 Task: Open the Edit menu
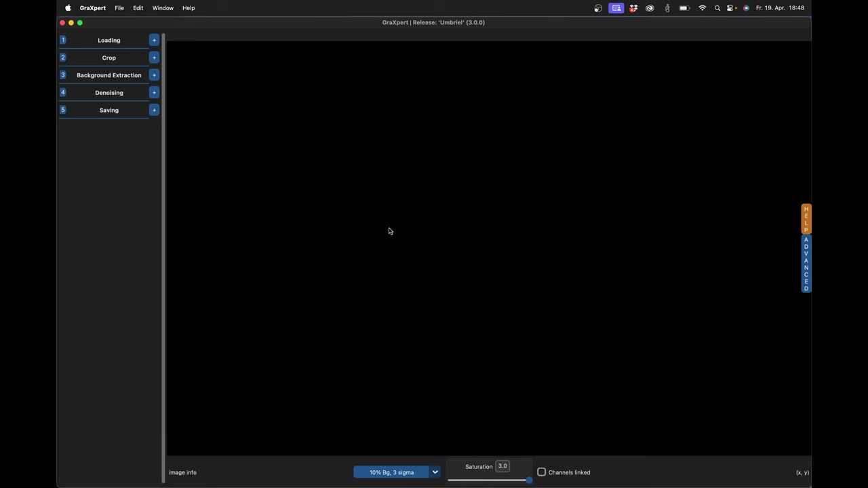pos(138,8)
